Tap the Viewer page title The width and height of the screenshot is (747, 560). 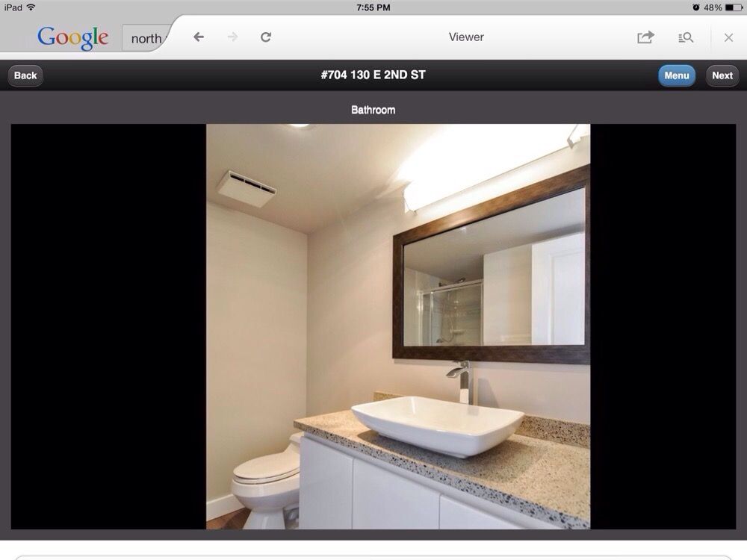pyautogui.click(x=466, y=37)
